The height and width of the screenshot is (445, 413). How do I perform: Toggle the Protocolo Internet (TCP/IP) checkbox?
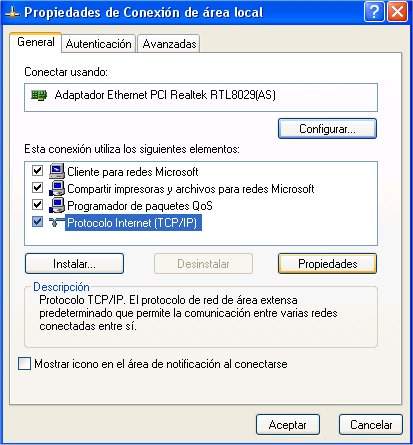pos(37,222)
